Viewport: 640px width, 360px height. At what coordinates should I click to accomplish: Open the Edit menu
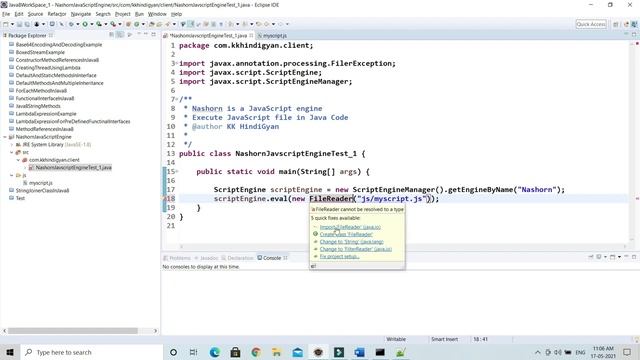pyautogui.click(x=19, y=14)
